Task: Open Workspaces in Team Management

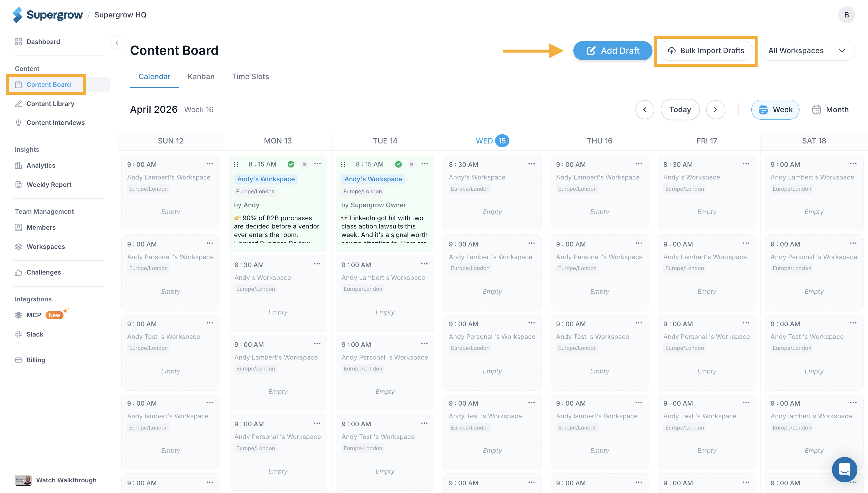Action: pyautogui.click(x=40, y=246)
